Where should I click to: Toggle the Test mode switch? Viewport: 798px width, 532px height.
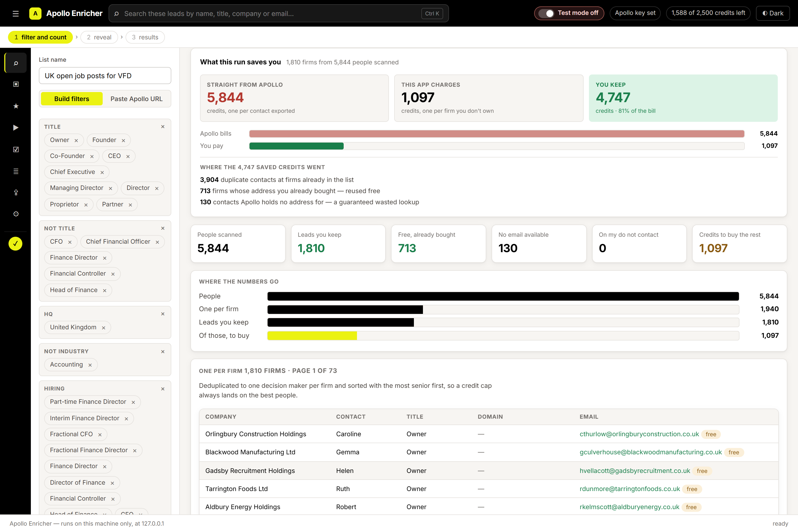coord(546,13)
